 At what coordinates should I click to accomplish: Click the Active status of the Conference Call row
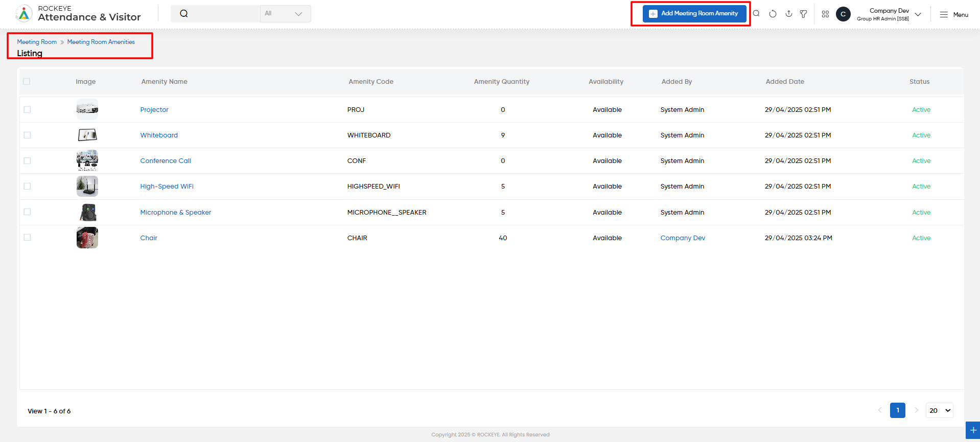921,160
